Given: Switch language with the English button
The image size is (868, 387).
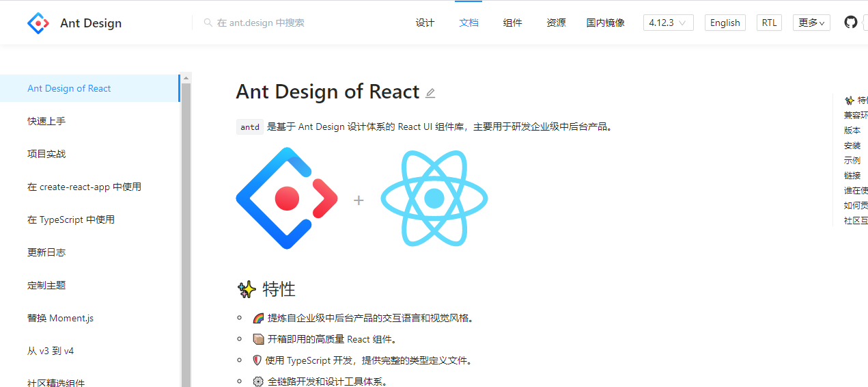Looking at the screenshot, I should tap(725, 23).
